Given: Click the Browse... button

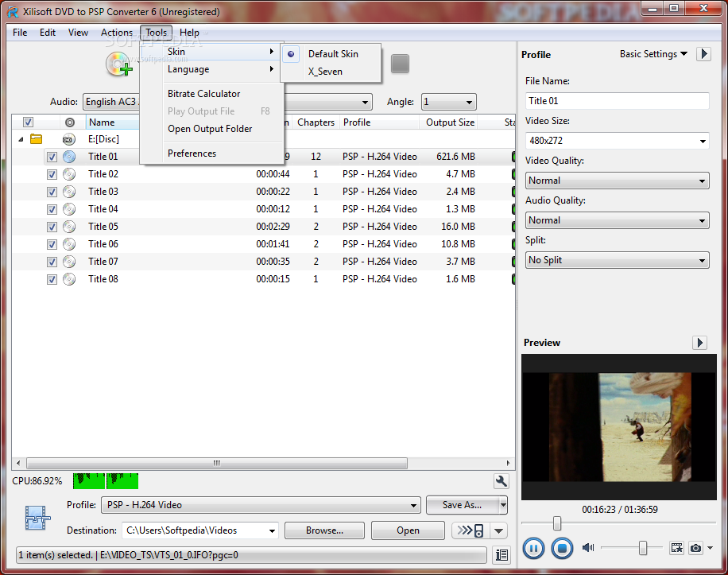Looking at the screenshot, I should pyautogui.click(x=324, y=530).
